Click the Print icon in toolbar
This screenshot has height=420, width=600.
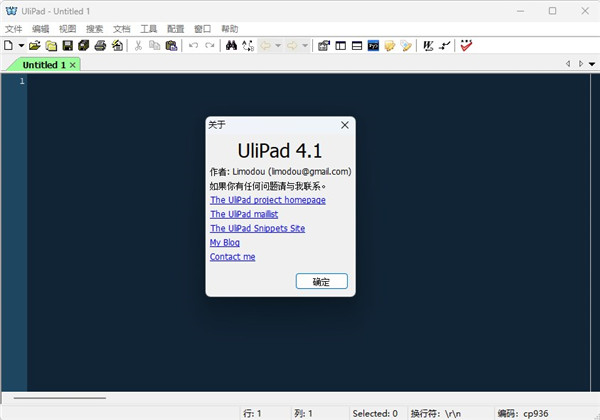coord(100,46)
